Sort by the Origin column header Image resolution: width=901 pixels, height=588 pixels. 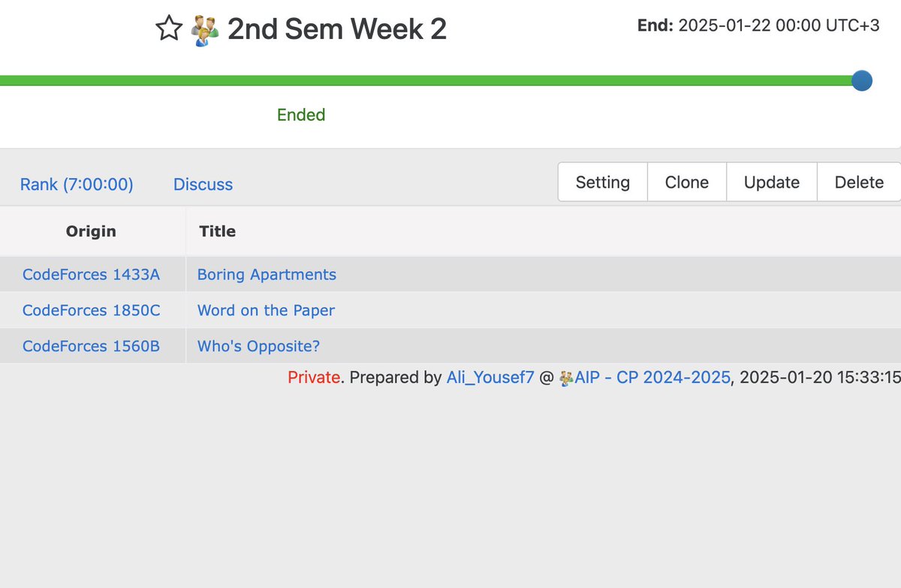[x=91, y=231]
